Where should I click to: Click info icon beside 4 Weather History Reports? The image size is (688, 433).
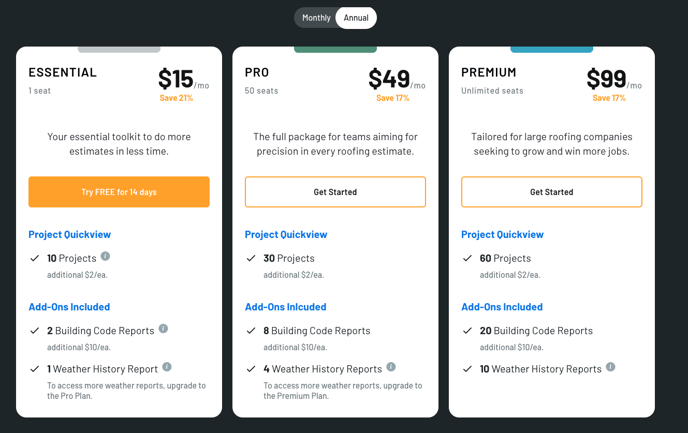pos(391,367)
